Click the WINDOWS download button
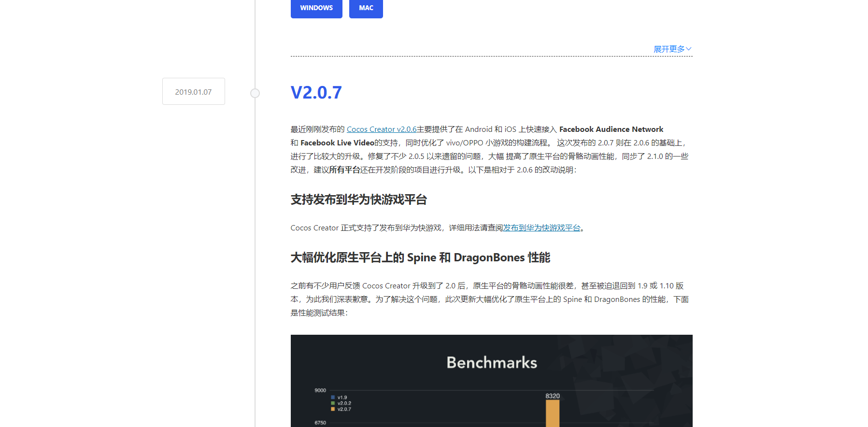868x427 pixels. coord(316,8)
